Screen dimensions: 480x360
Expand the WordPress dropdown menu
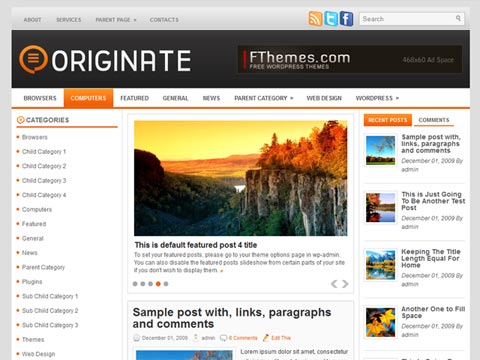pyautogui.click(x=377, y=98)
